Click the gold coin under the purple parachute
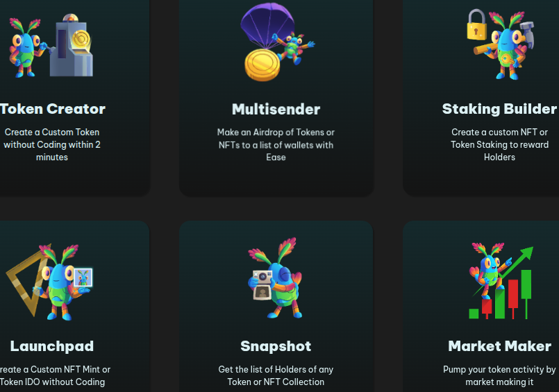559x392 pixels. (x=262, y=65)
